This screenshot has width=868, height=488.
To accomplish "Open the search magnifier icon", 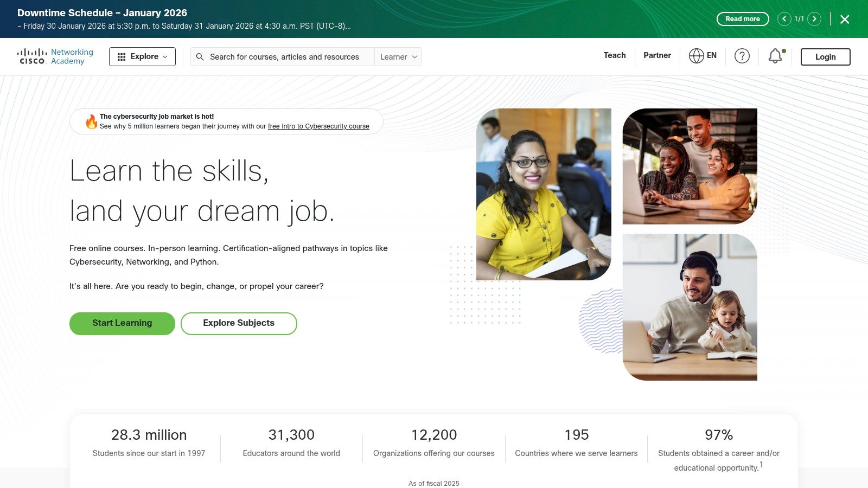I will [200, 57].
